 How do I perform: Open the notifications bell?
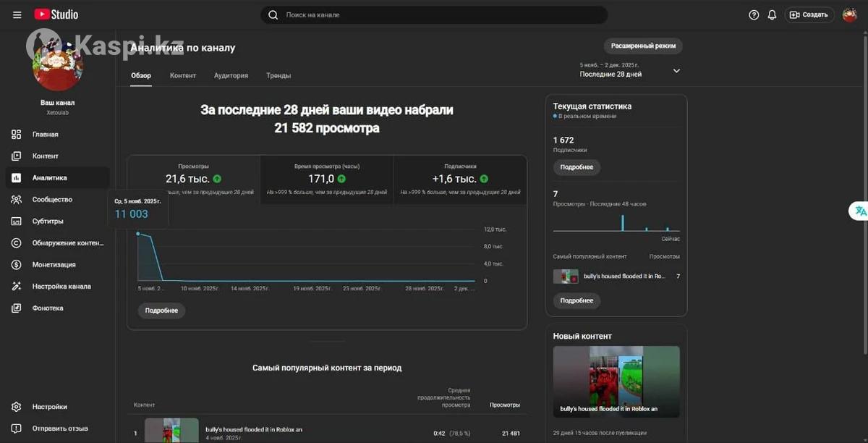click(772, 14)
